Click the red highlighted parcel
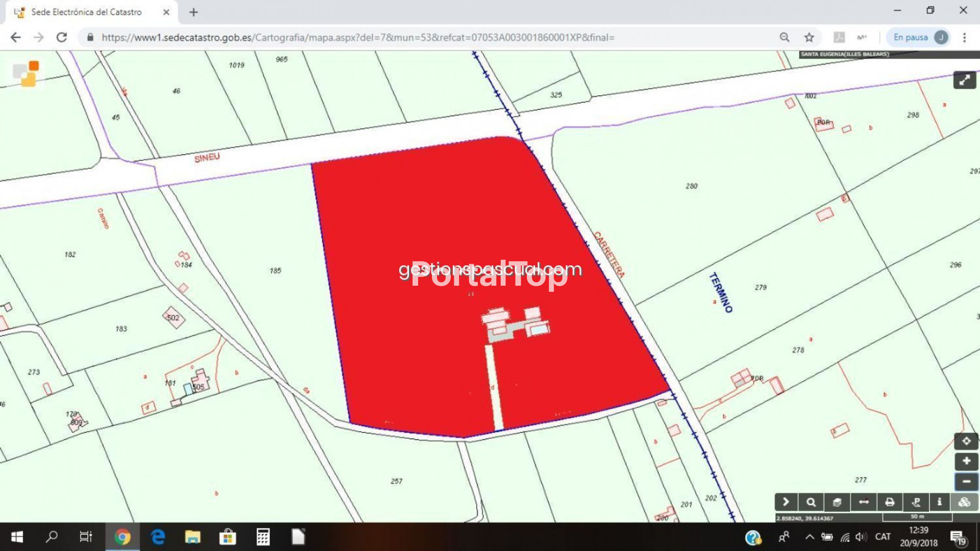980x551 pixels. pos(433,230)
